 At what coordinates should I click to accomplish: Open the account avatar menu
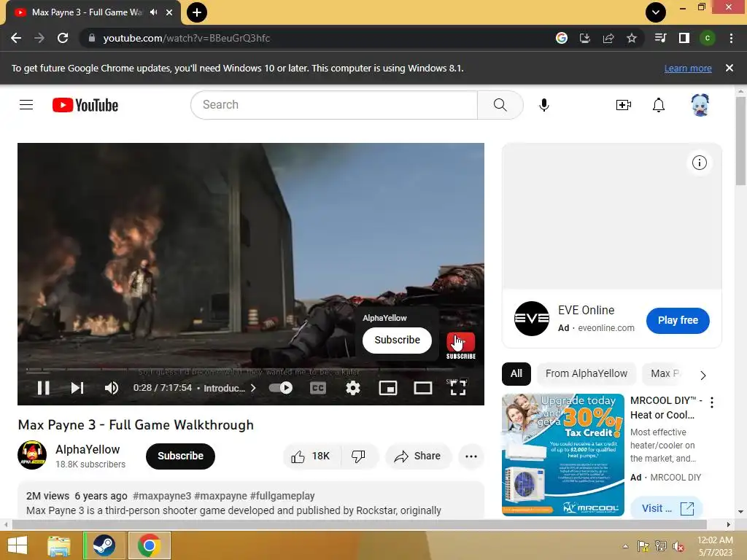pos(700,105)
